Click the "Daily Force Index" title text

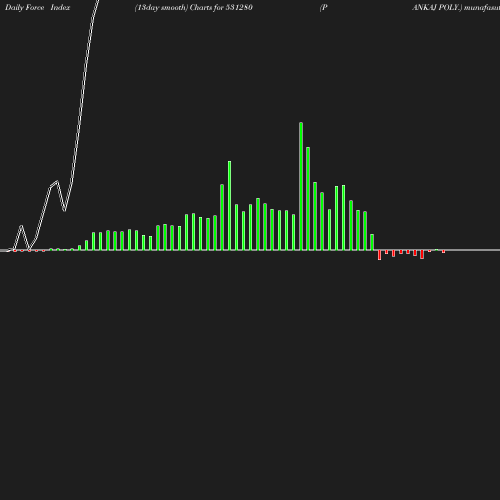click(x=38, y=8)
